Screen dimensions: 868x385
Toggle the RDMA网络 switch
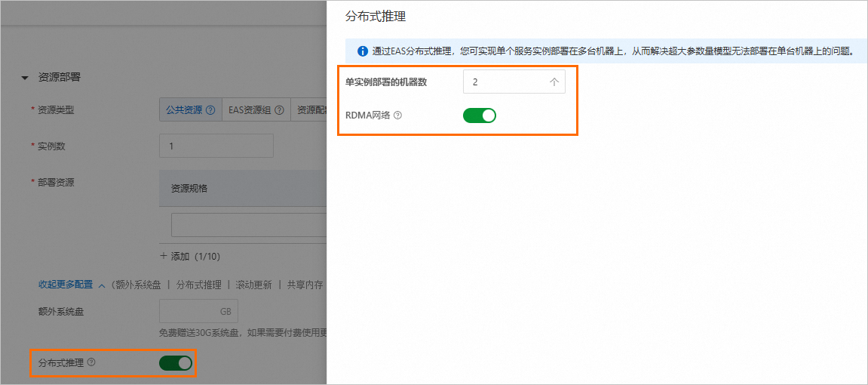pyautogui.click(x=480, y=115)
